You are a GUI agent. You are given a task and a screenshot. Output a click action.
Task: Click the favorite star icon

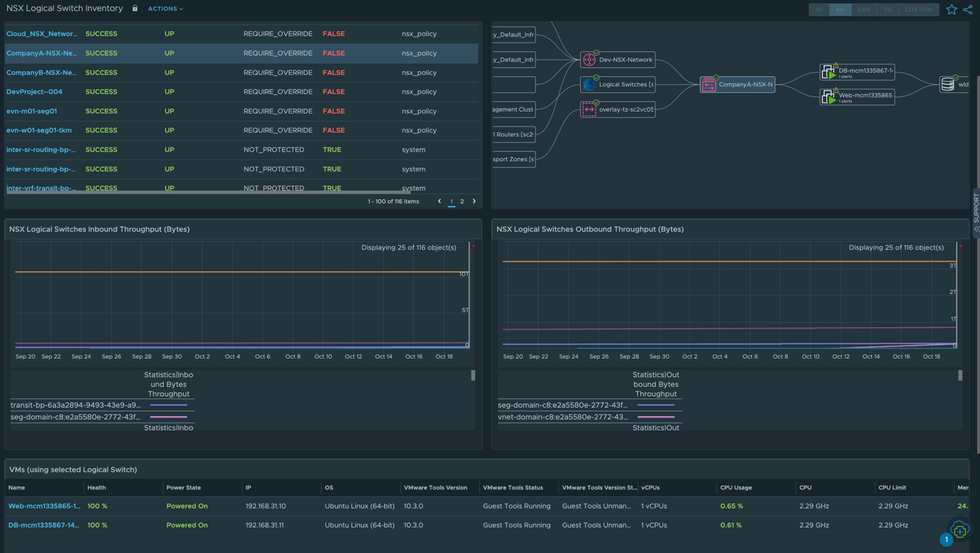click(951, 10)
